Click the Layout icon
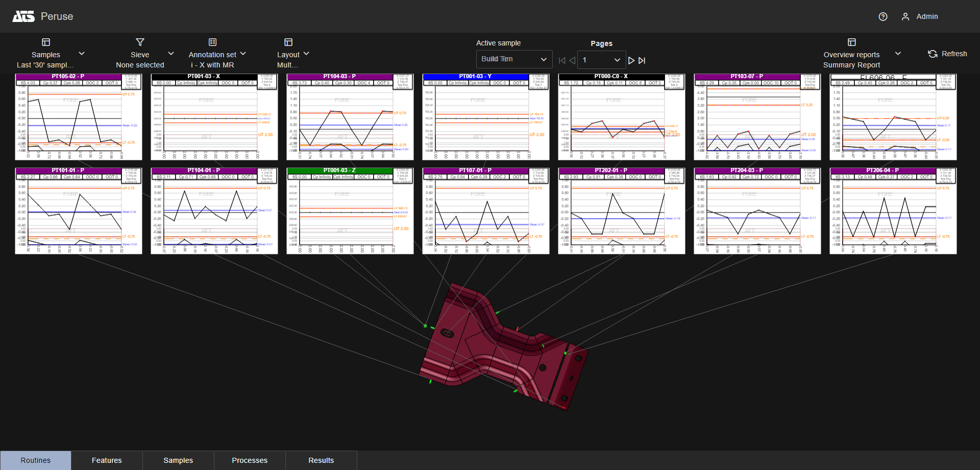This screenshot has width=980, height=470. click(x=288, y=42)
